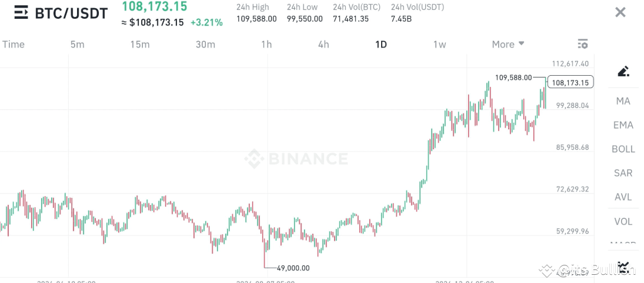Screen dimensions: 644x283
Task: Close the chart with the X icon
Action: [620, 12]
